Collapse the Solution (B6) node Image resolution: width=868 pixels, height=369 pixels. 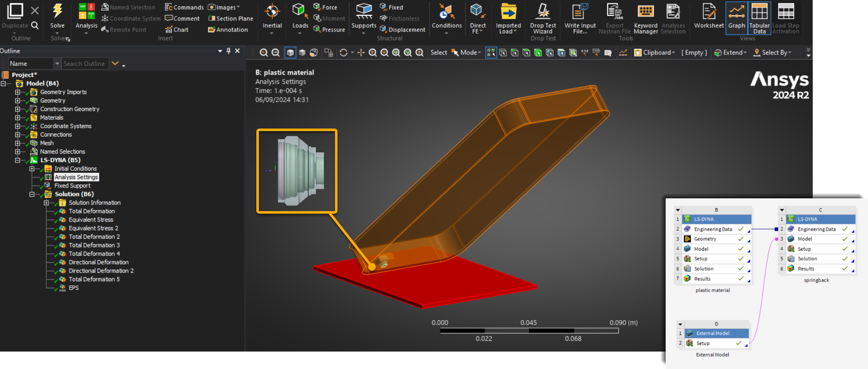(x=32, y=194)
